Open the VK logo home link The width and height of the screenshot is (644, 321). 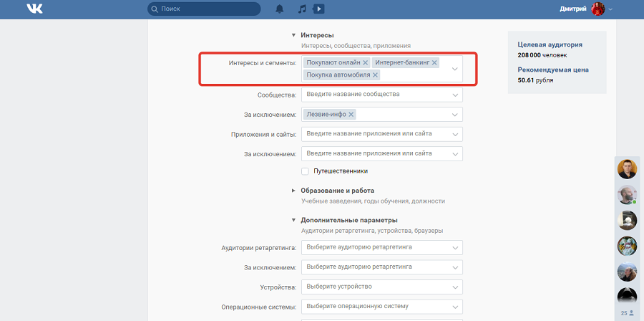[x=34, y=9]
